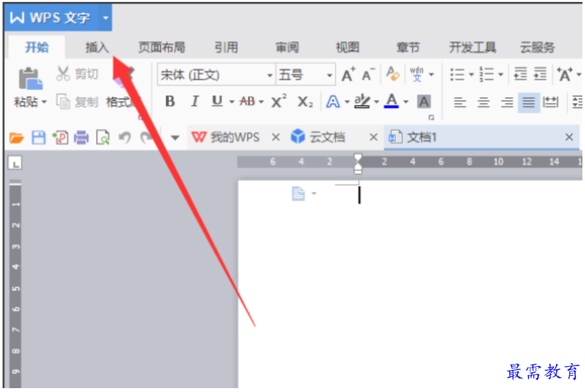Open file with folder icon
This screenshot has width=585, height=392.
coord(16,138)
